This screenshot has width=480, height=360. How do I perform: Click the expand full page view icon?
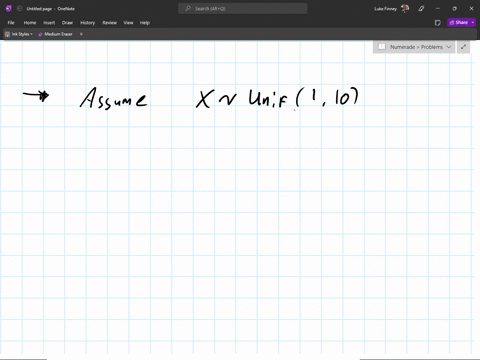point(463,47)
